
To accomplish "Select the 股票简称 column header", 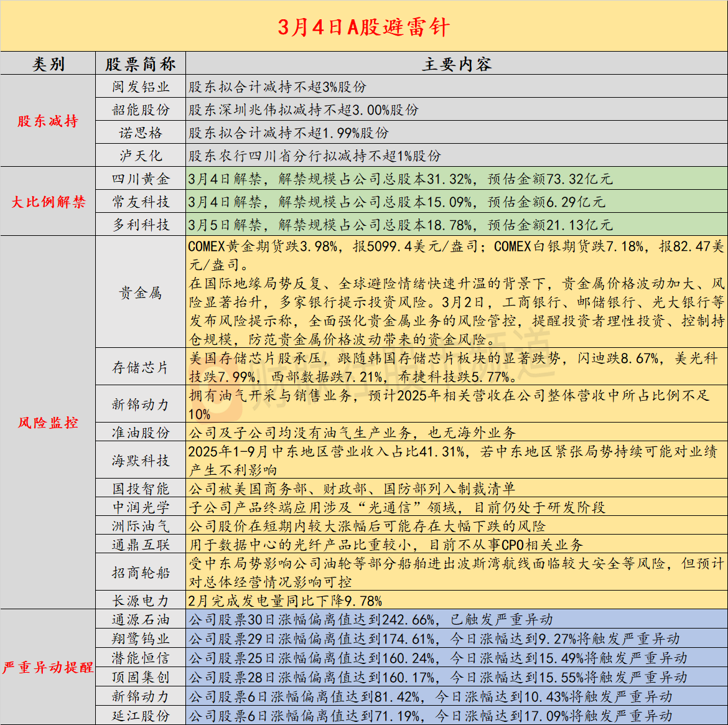I will tap(141, 63).
